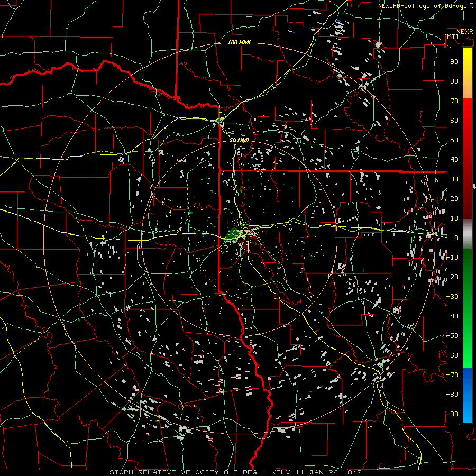The image size is (476, 476).
Task: Click the green velocity cluster at radar center
Action: point(234,234)
